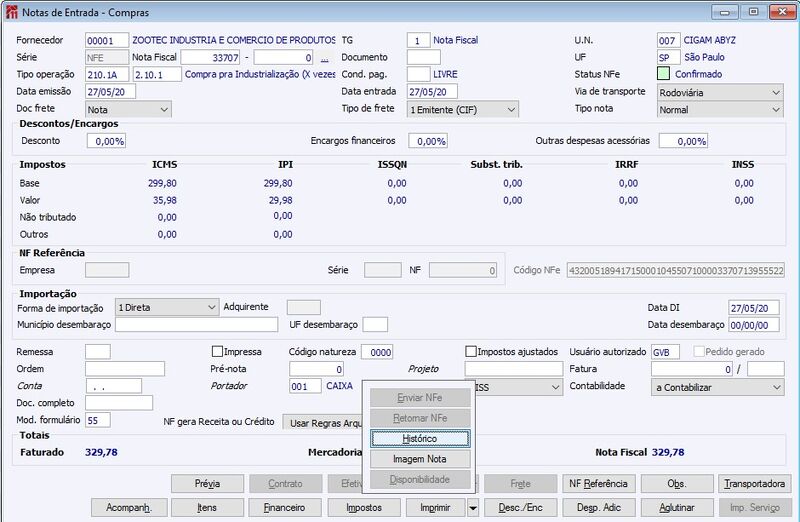Focus the Usuário autorizado field
The height and width of the screenshot is (522, 800).
click(x=665, y=352)
